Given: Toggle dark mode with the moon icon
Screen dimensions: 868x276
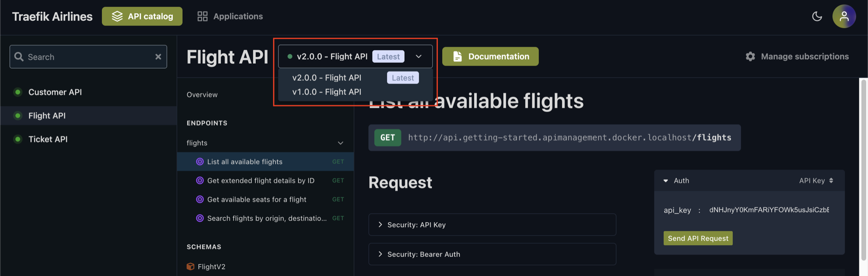Looking at the screenshot, I should [817, 16].
